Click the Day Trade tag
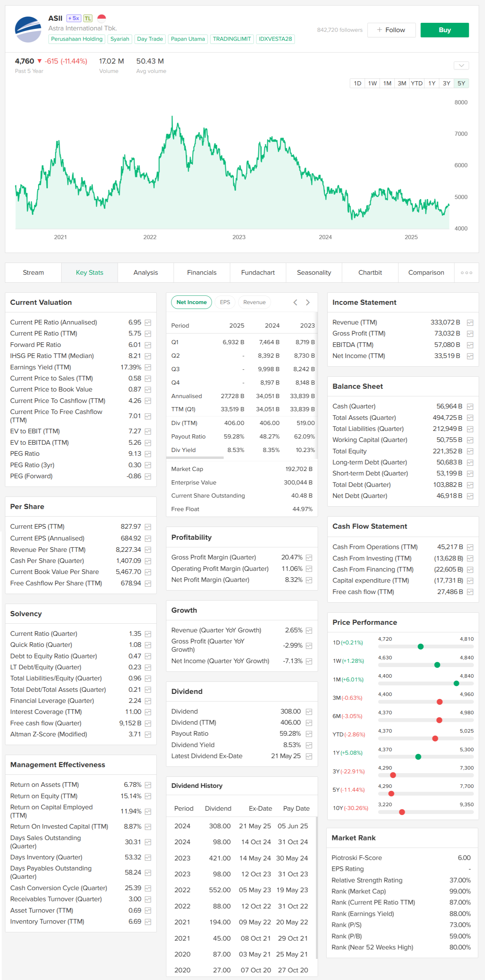This screenshot has width=485, height=980. coord(150,39)
